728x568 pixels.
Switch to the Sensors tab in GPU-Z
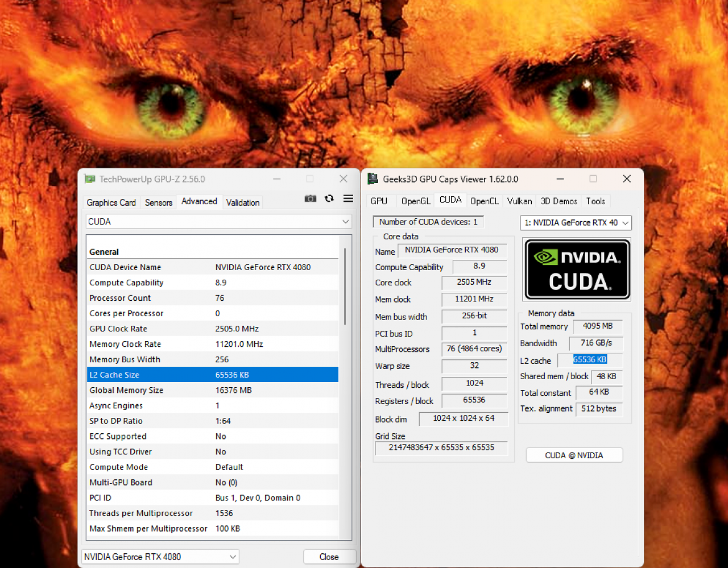point(158,202)
